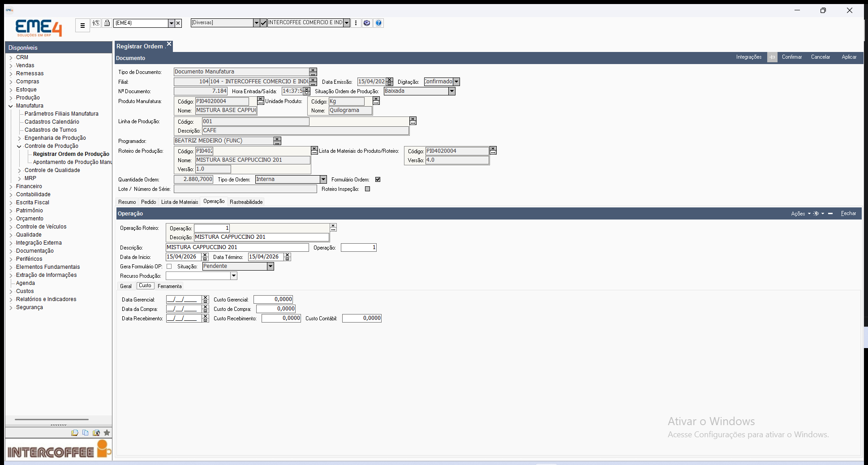The width and height of the screenshot is (868, 465).
Task: Click the Aplicar button
Action: pyautogui.click(x=849, y=57)
